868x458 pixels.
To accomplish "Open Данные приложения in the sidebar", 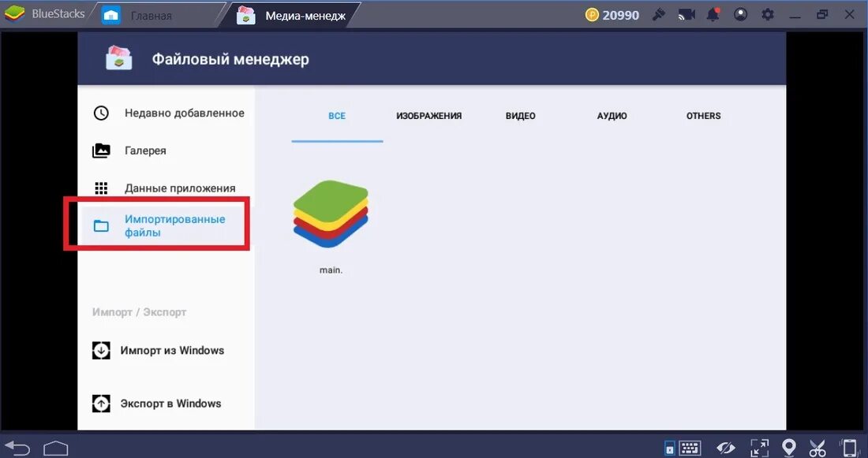I will (x=166, y=188).
